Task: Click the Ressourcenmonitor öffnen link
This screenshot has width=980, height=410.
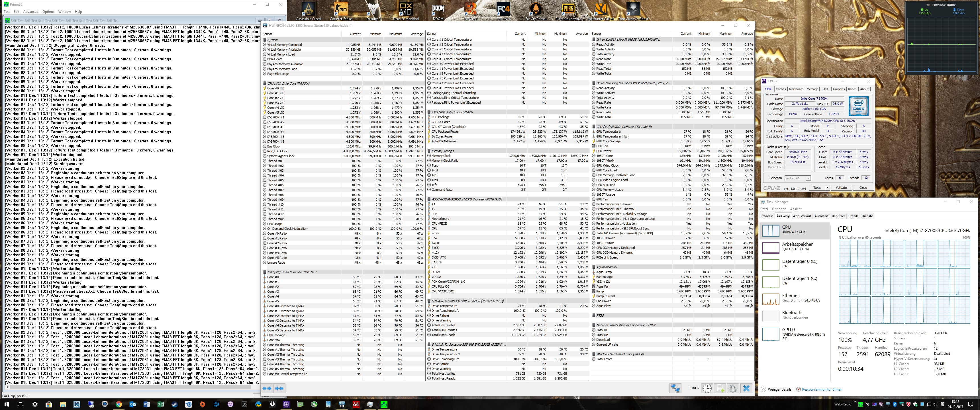Action: pos(822,389)
